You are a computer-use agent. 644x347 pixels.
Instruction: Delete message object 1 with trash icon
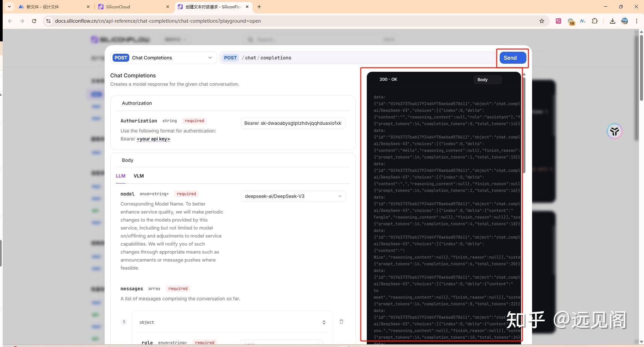click(x=341, y=322)
